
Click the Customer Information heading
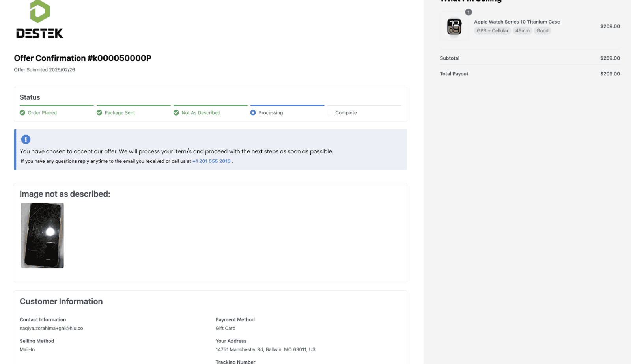click(x=61, y=301)
